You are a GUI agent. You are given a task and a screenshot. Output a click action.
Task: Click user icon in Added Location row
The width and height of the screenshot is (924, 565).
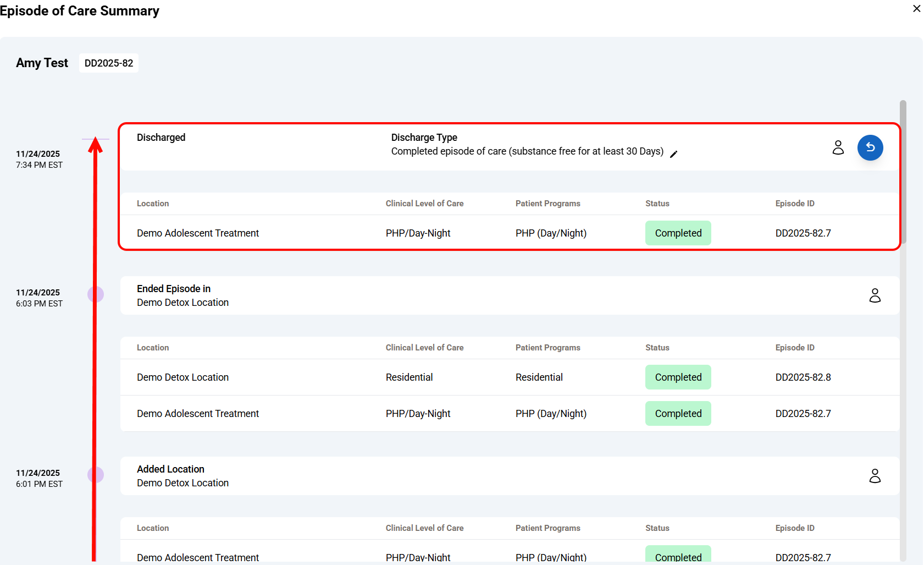[x=875, y=476]
